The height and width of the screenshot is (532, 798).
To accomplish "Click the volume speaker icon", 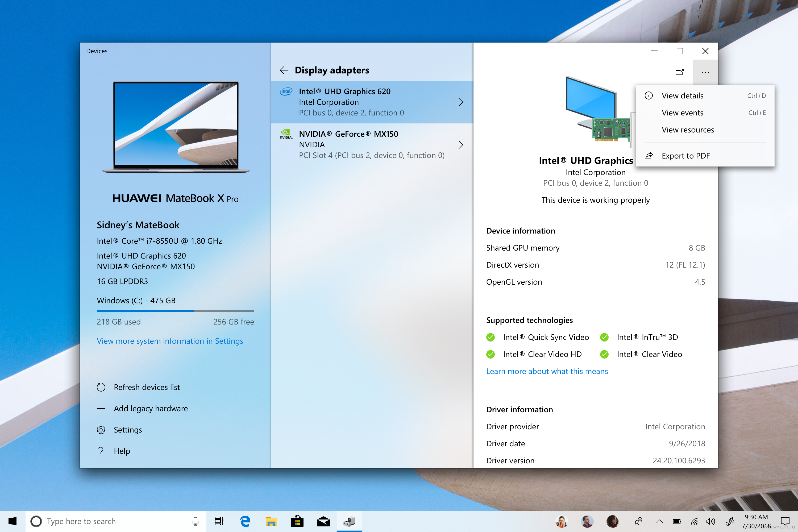I will (710, 521).
